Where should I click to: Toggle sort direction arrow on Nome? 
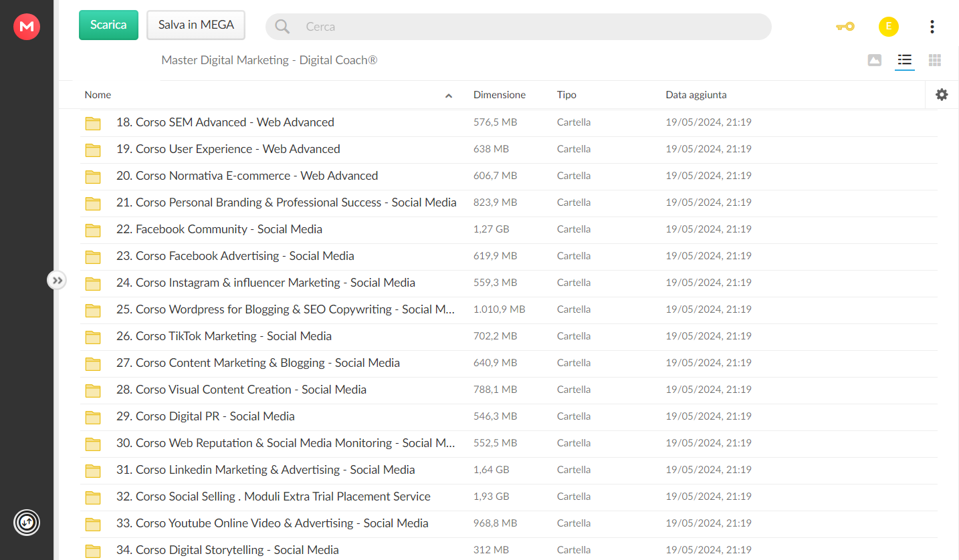pos(449,96)
